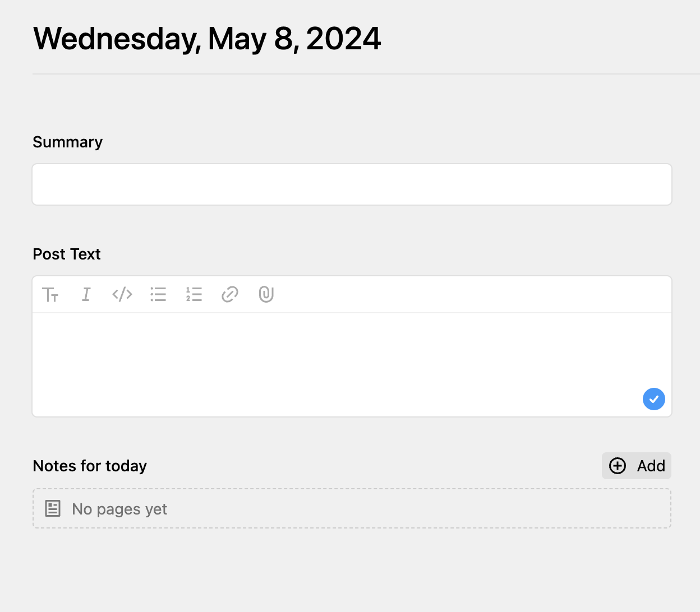Select the text size heading tool
Viewport: 700px width, 612px height.
coord(50,294)
